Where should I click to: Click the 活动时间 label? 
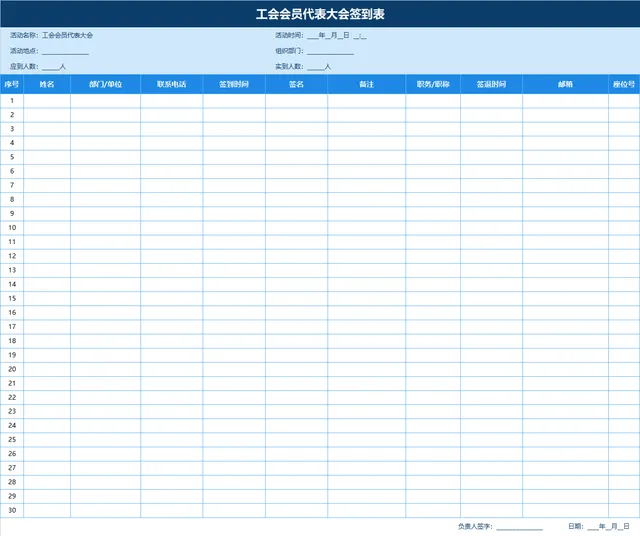tap(288, 36)
